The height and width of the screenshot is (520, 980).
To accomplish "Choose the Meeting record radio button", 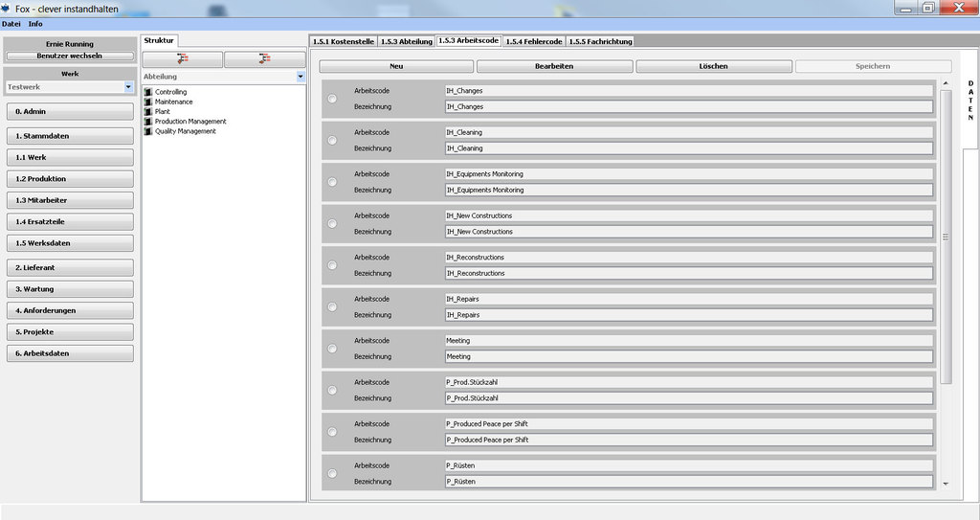I will click(x=332, y=349).
